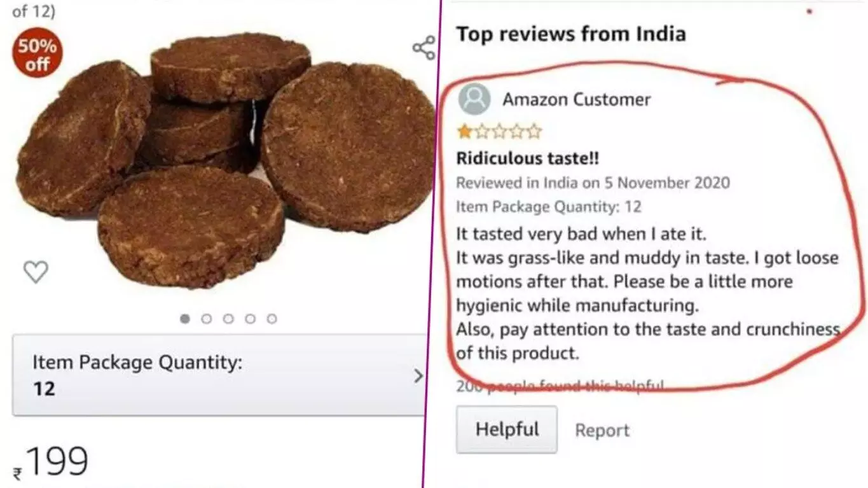The height and width of the screenshot is (488, 868).
Task: Click the Top reviews from India heading
Action: pyautogui.click(x=571, y=34)
